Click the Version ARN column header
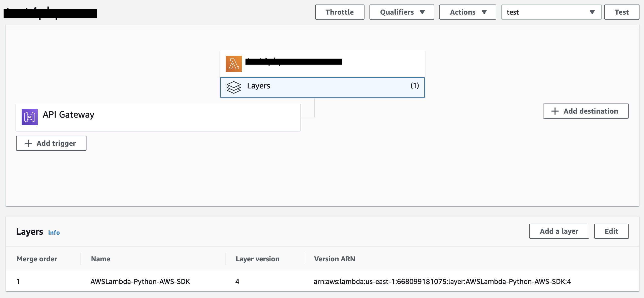This screenshot has width=644, height=298. click(x=334, y=259)
